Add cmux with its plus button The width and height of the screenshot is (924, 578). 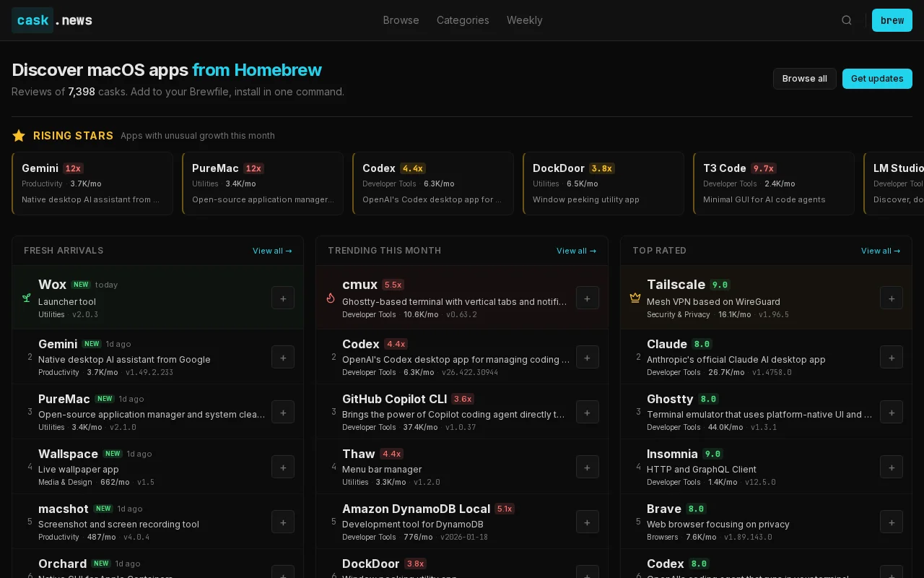pyautogui.click(x=588, y=298)
